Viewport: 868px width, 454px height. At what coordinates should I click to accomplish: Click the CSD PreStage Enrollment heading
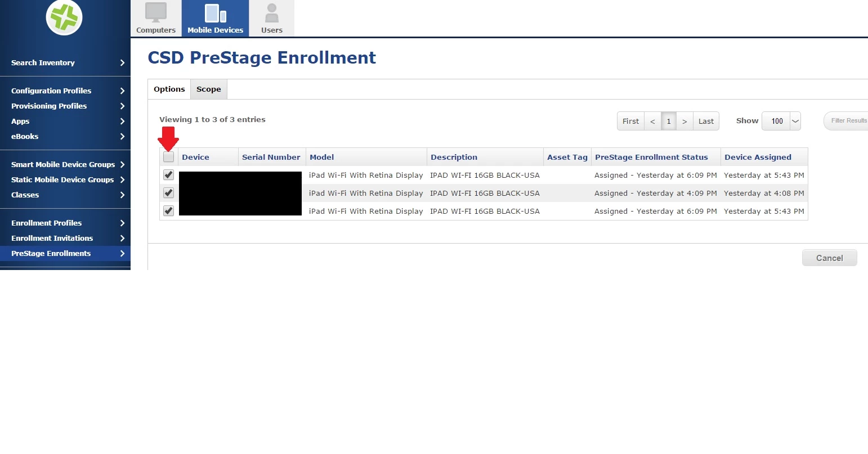click(262, 57)
